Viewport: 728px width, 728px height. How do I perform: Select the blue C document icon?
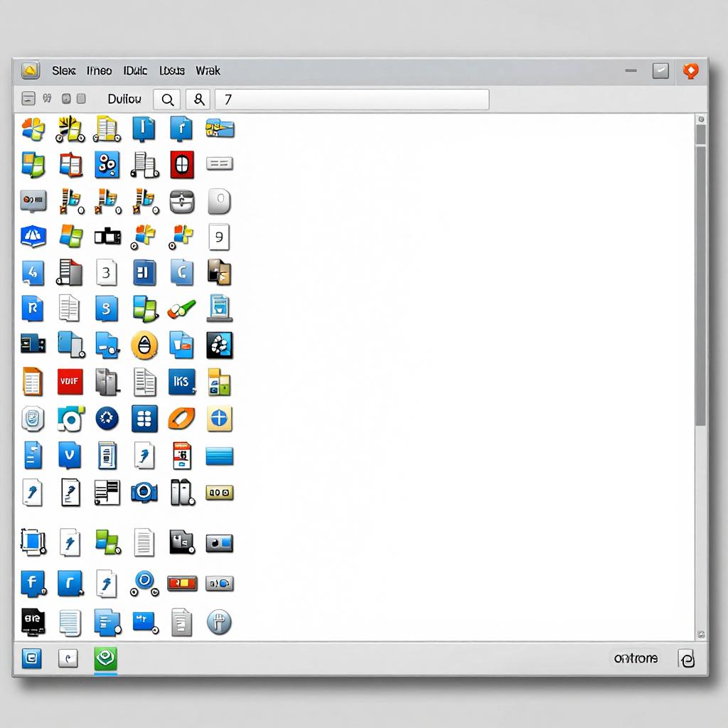click(x=181, y=272)
